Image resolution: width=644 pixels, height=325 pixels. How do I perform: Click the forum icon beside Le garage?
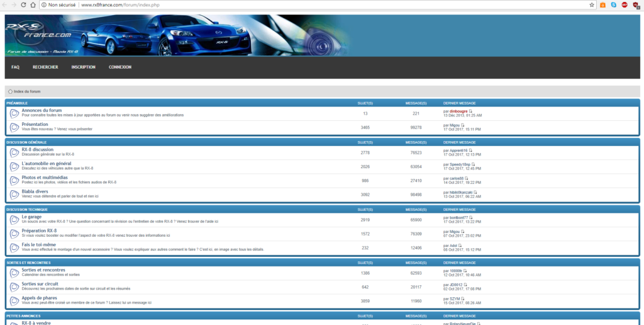[x=14, y=220]
